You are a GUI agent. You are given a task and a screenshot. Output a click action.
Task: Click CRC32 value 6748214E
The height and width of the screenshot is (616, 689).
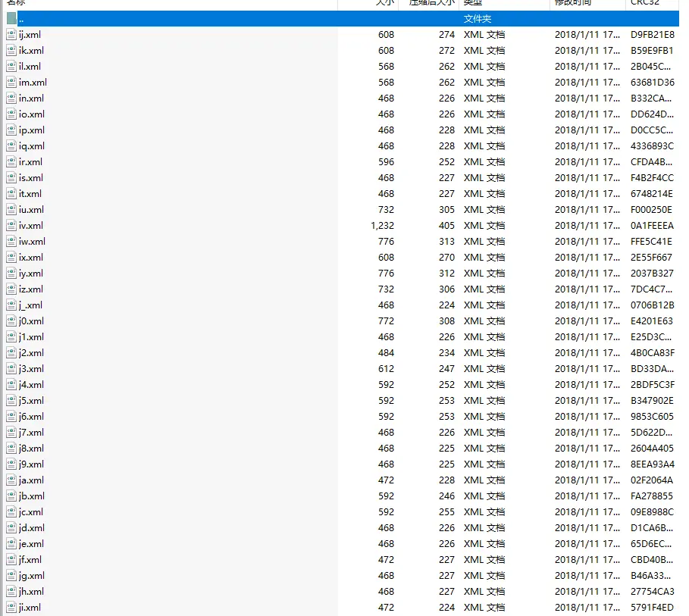652,194
